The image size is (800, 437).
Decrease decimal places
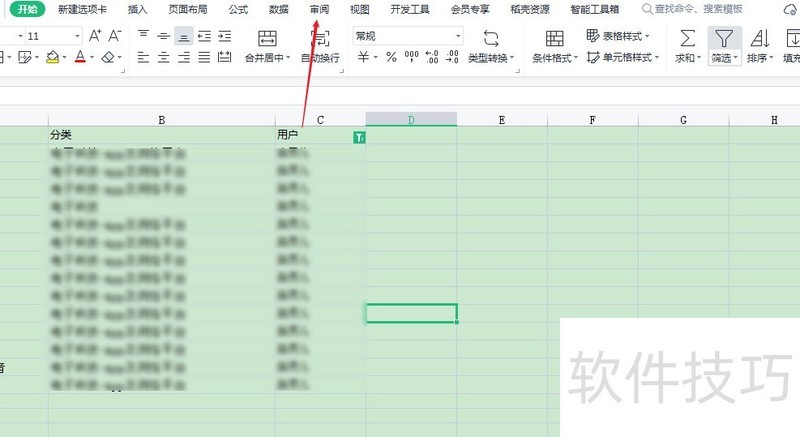pos(452,57)
